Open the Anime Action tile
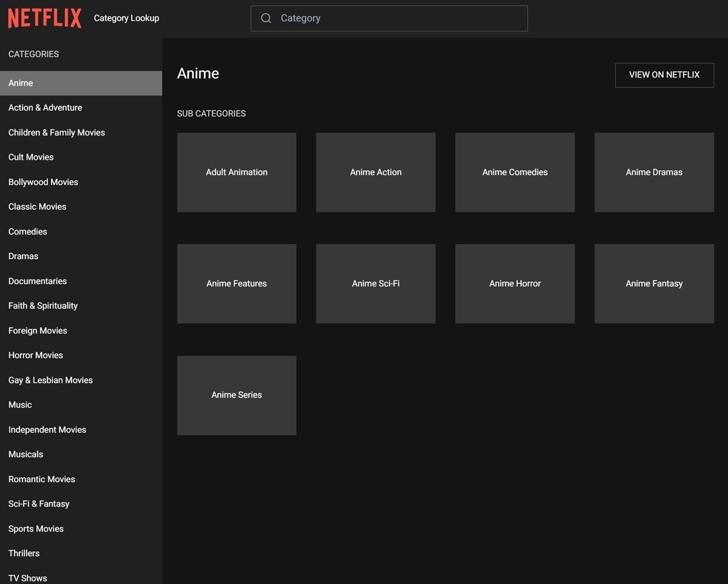Screen dimensions: 728x584 point(376,172)
